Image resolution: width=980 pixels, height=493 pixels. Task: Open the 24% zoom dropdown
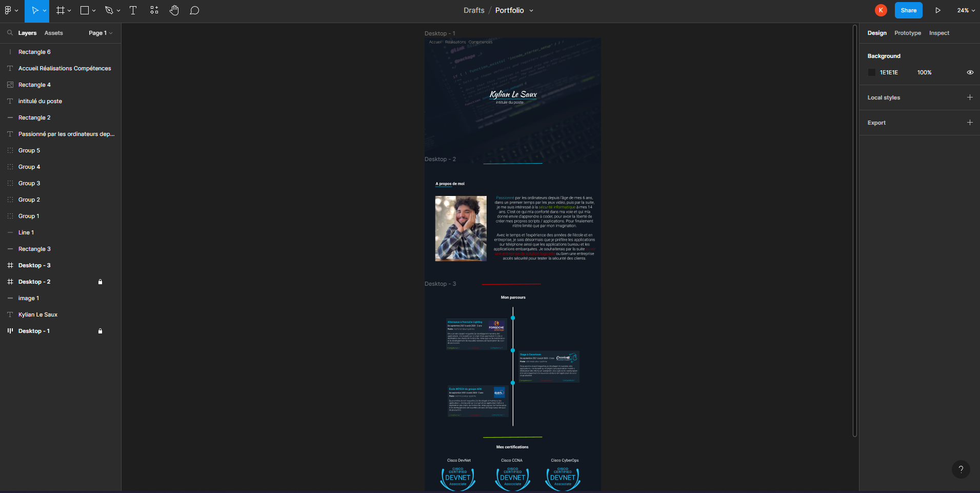966,10
